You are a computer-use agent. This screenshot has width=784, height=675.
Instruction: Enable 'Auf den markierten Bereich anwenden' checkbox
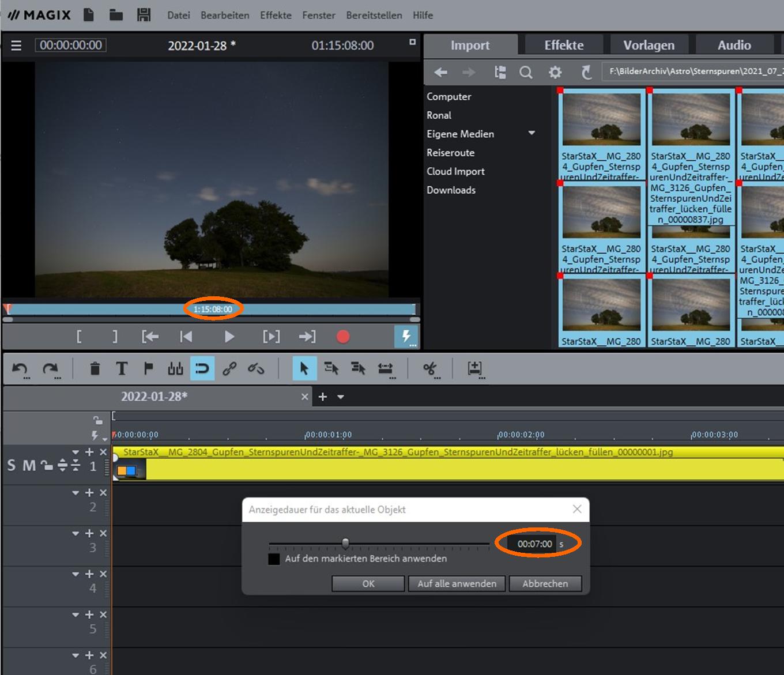pyautogui.click(x=274, y=559)
